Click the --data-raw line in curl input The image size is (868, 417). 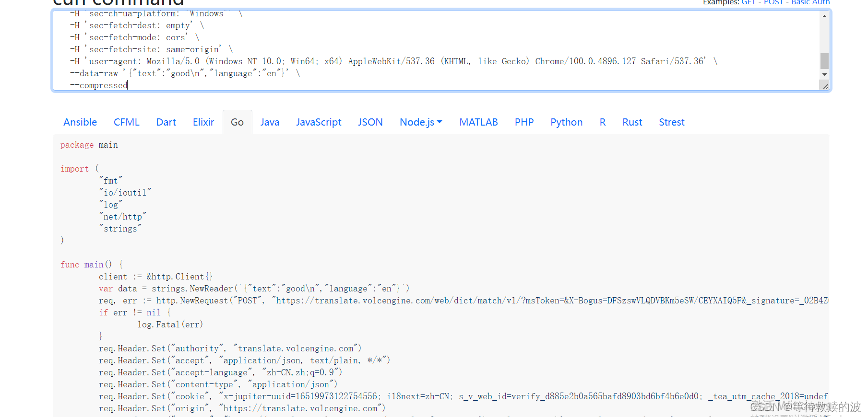(x=185, y=73)
